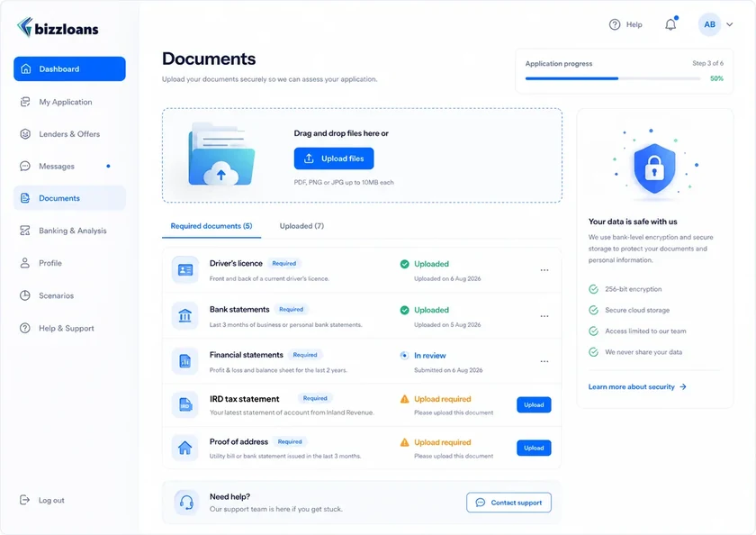
Task: Open the Dashboard home icon
Action: point(26,69)
